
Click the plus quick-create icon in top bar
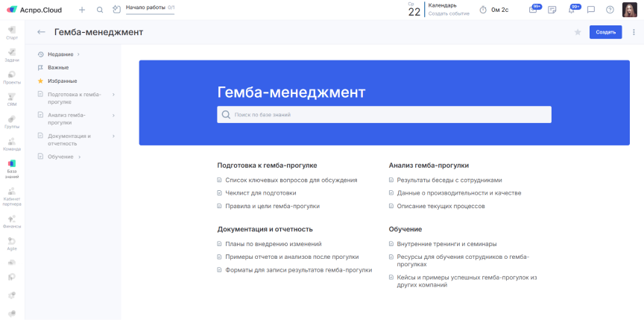coord(82,10)
